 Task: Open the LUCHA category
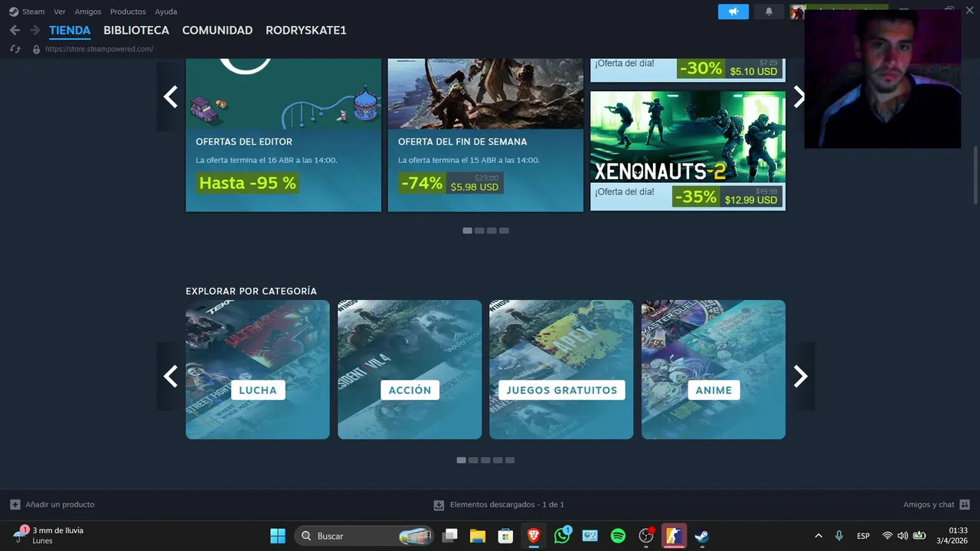click(x=257, y=370)
